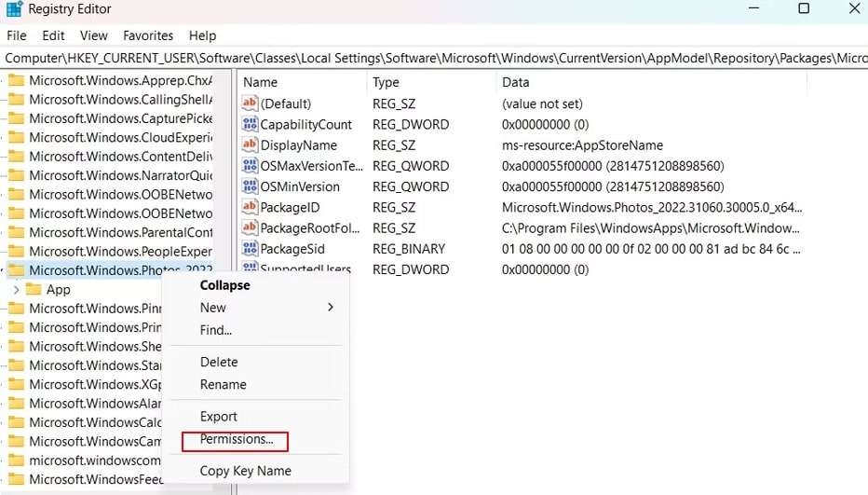Click the OSMaxVersionTe... QWORD value icon
The image size is (868, 495).
(x=250, y=166)
